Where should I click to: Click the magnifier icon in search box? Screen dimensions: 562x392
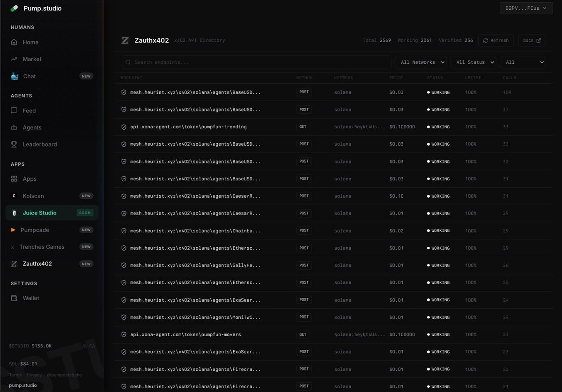pos(128,62)
